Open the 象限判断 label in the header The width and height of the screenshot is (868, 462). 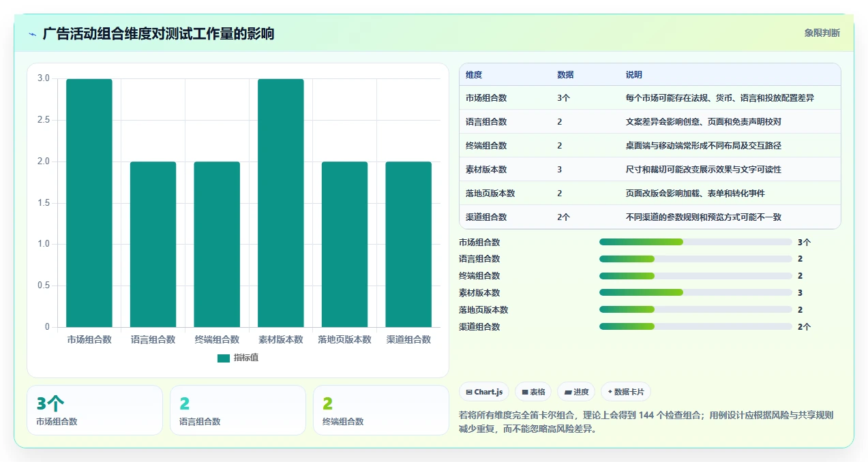point(822,33)
